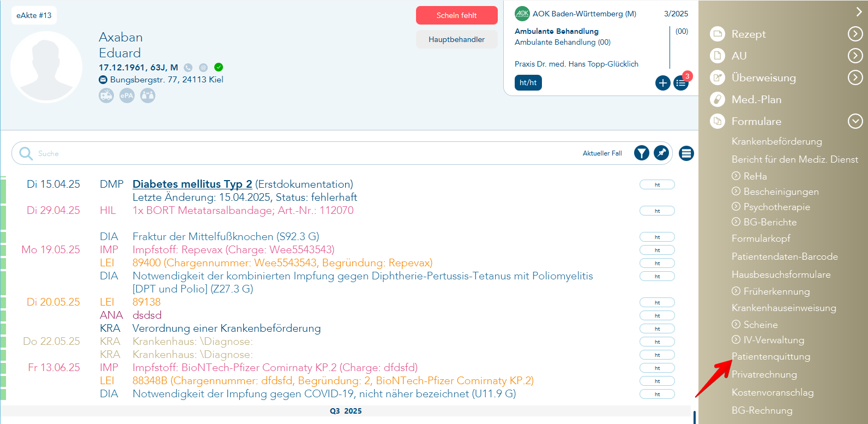Image resolution: width=868 pixels, height=424 pixels.
Task: Open Hausbesuchsformulare entry
Action: (x=781, y=274)
